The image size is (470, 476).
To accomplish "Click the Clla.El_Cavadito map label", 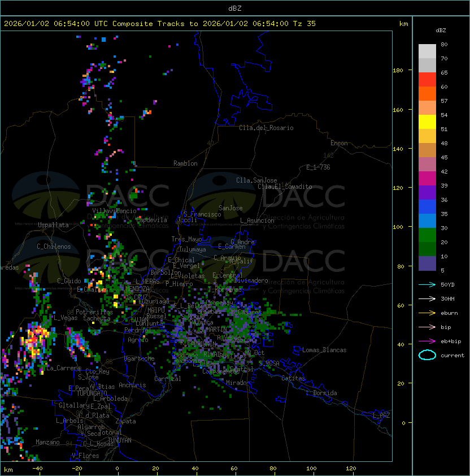I will click(285, 187).
